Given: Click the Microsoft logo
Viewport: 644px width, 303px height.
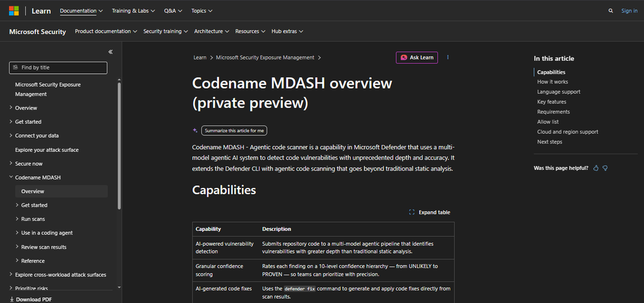Looking at the screenshot, I should click(14, 11).
